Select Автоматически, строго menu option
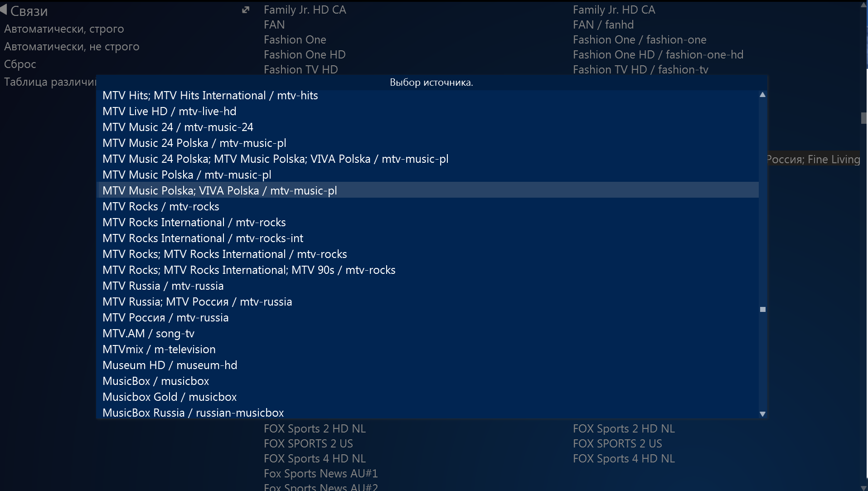Viewport: 868px width, 491px height. tap(64, 29)
